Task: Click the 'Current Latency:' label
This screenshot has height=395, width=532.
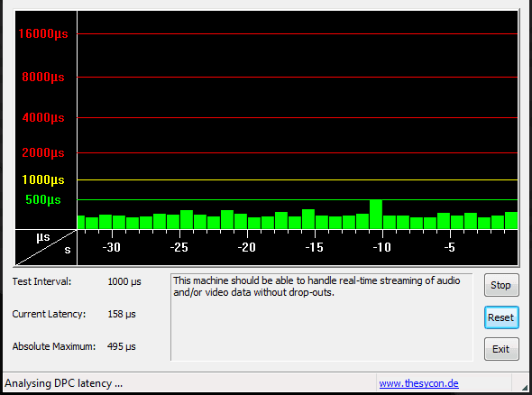Action: click(x=49, y=314)
